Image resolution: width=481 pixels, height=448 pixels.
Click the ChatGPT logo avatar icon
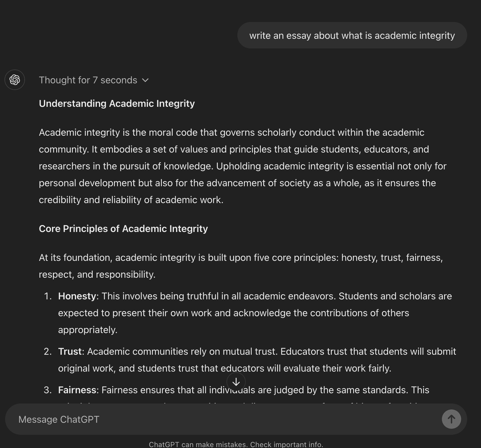15,80
